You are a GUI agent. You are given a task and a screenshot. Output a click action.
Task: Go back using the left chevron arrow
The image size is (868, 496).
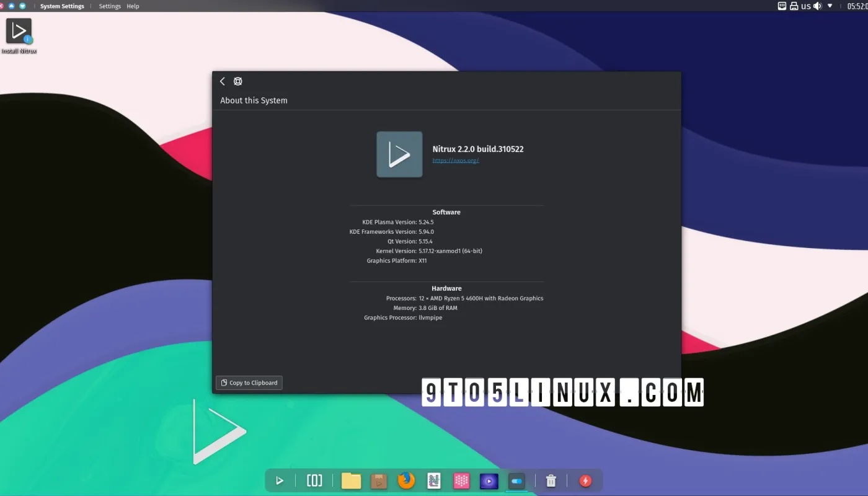223,81
